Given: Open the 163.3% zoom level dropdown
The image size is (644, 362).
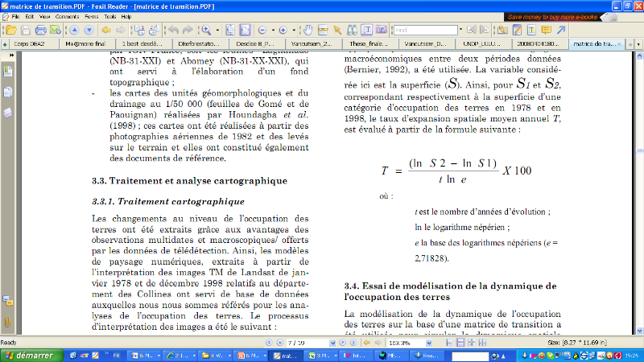Looking at the screenshot, I should (x=429, y=343).
